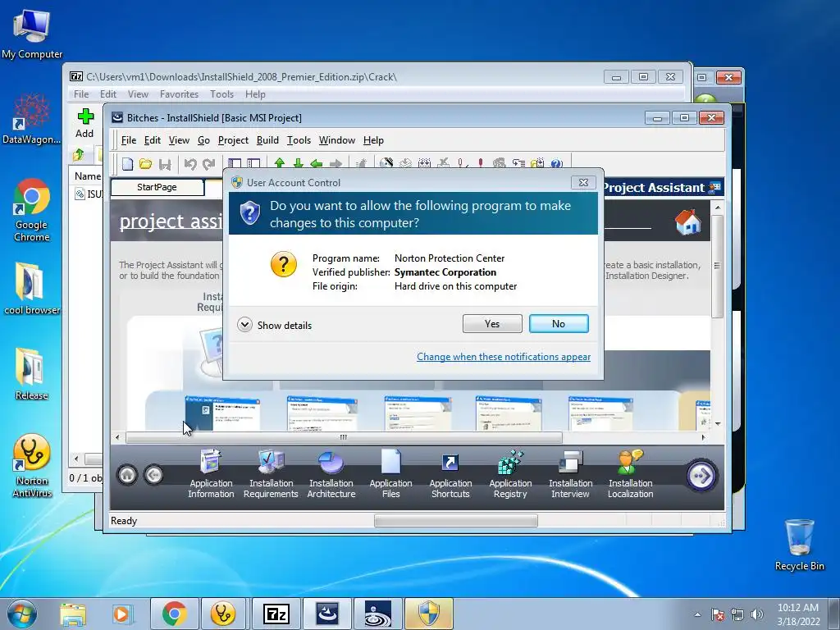Open the Edit menu in InstallShield
840x630 pixels.
point(152,140)
